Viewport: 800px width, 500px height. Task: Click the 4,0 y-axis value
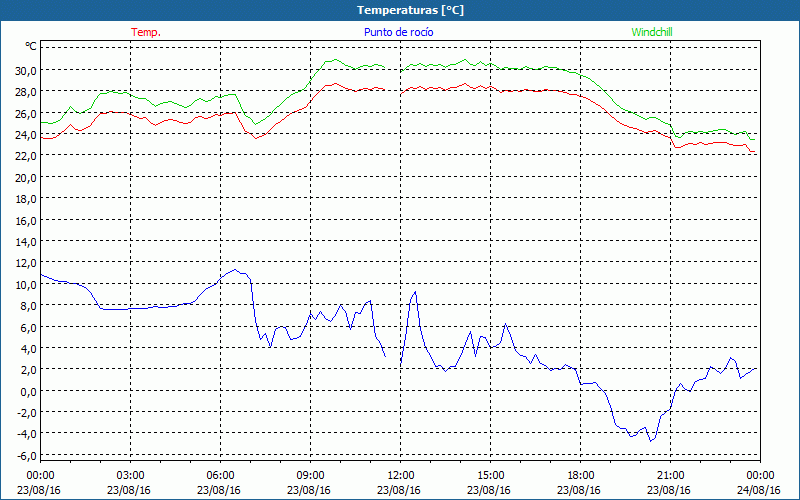coord(29,348)
